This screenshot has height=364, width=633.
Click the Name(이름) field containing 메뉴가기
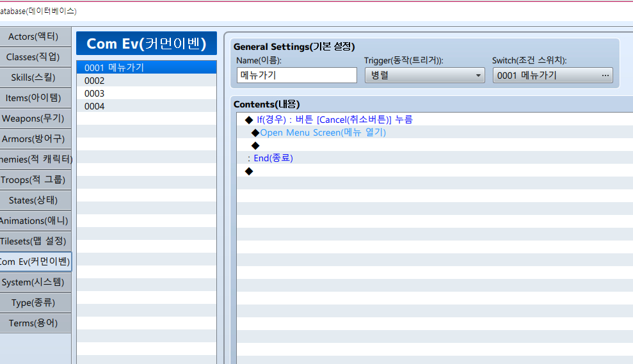[296, 75]
